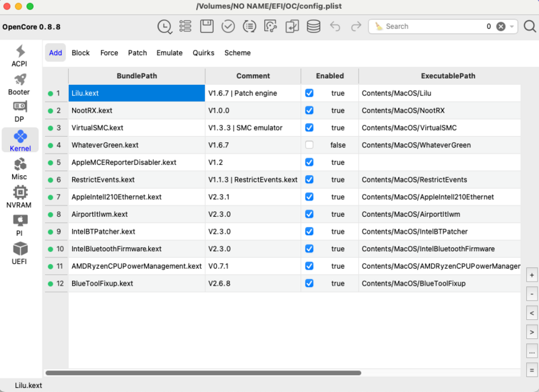
Task: Click the plus button to add entry
Action: coord(532,275)
